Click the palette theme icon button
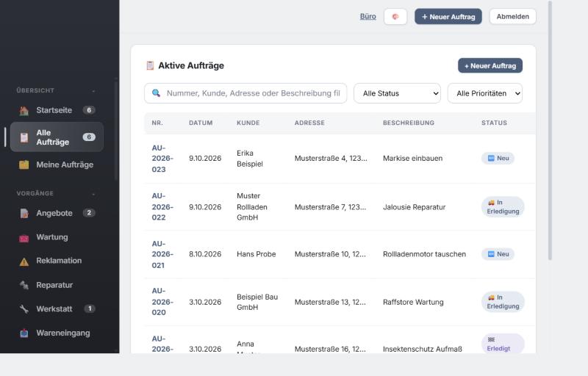 coord(395,17)
